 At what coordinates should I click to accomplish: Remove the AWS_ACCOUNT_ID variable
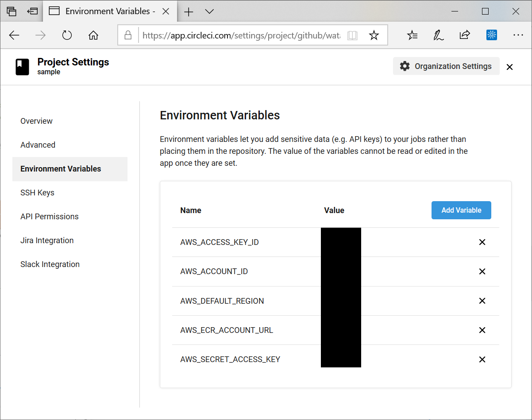[x=482, y=271]
